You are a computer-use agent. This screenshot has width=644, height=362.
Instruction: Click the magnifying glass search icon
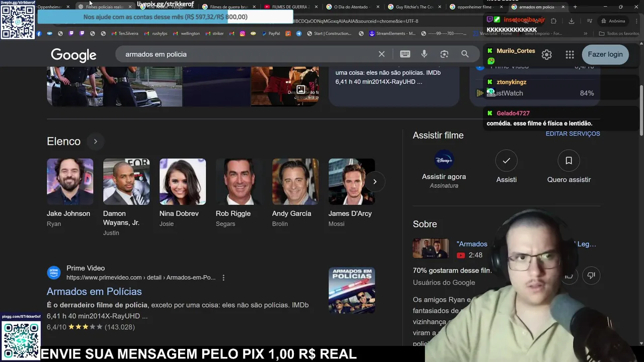click(x=465, y=54)
